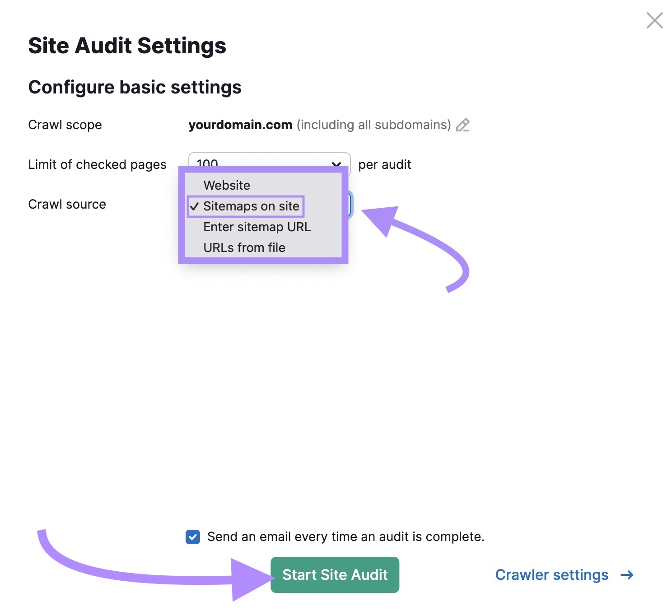Select Website as the crawl source
Image resolution: width=672 pixels, height=616 pixels.
pyautogui.click(x=227, y=185)
